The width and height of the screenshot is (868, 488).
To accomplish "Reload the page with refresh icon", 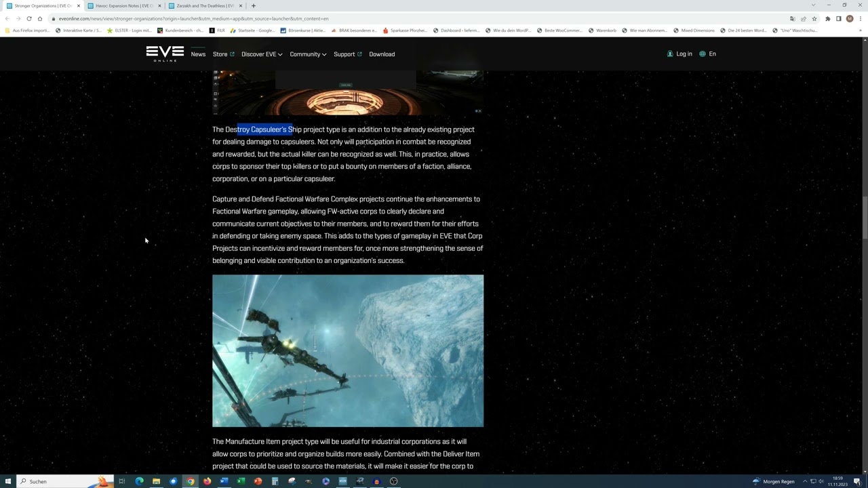I will coord(29,18).
